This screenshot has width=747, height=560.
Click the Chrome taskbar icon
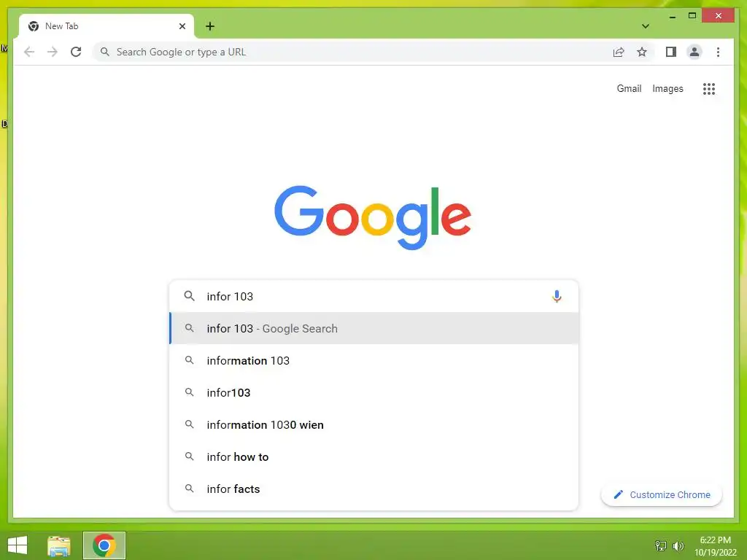104,545
